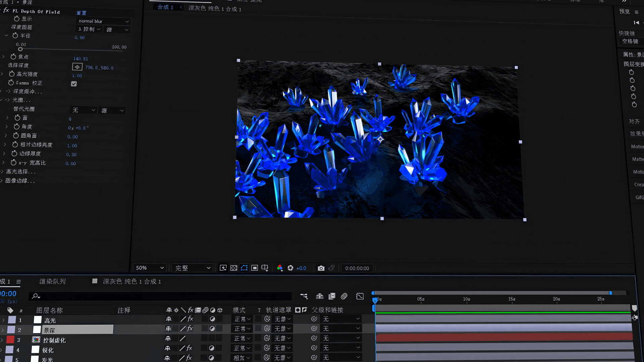This screenshot has width=644, height=362.
Task: Click the Graph Editor icon in timeline
Action: [x=360, y=296]
